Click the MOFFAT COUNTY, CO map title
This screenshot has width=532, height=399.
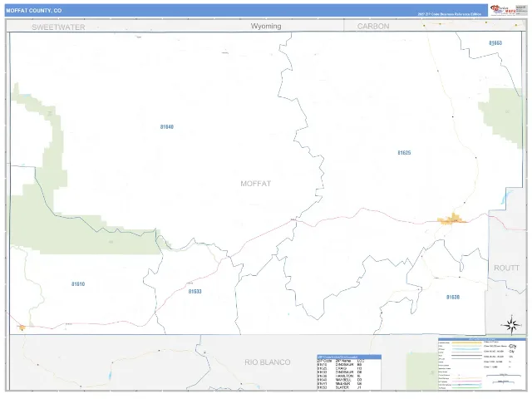(x=34, y=11)
